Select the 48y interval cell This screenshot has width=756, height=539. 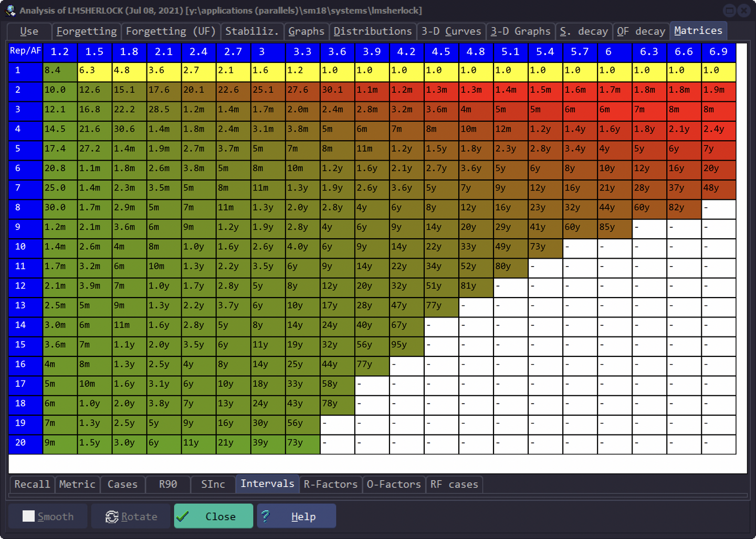(718, 189)
